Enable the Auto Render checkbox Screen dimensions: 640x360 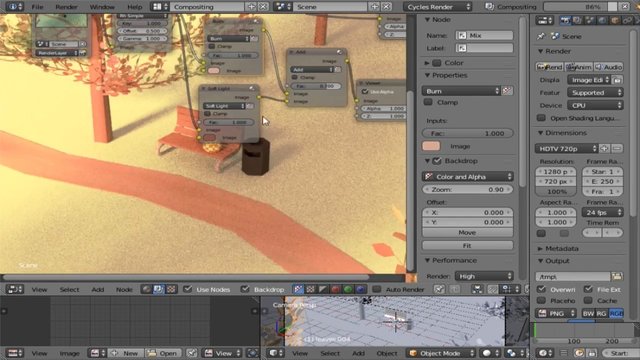click(377, 289)
